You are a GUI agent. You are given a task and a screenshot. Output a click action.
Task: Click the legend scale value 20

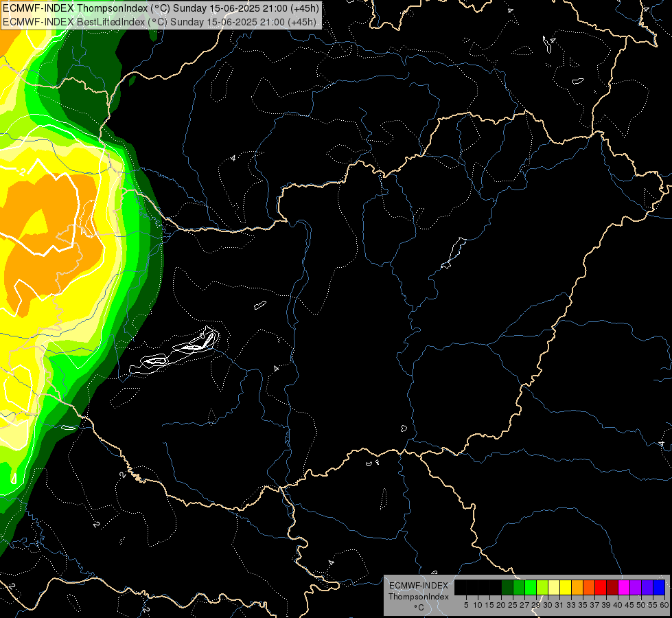pos(501,605)
